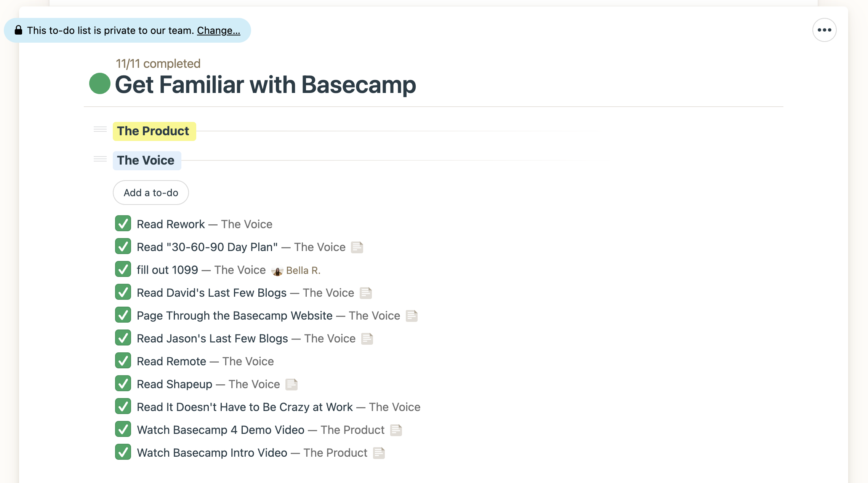Click the three-dot overflow menu icon

tap(825, 29)
